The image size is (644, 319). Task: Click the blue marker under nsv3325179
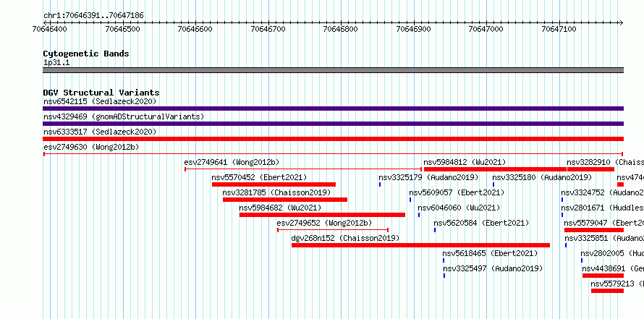380,184
